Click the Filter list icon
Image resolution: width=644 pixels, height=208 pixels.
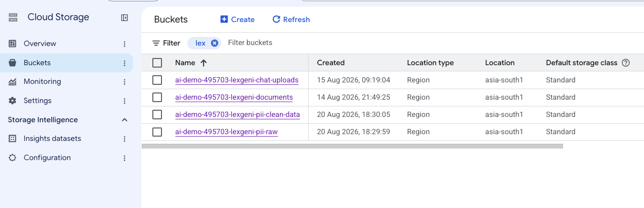pos(156,43)
